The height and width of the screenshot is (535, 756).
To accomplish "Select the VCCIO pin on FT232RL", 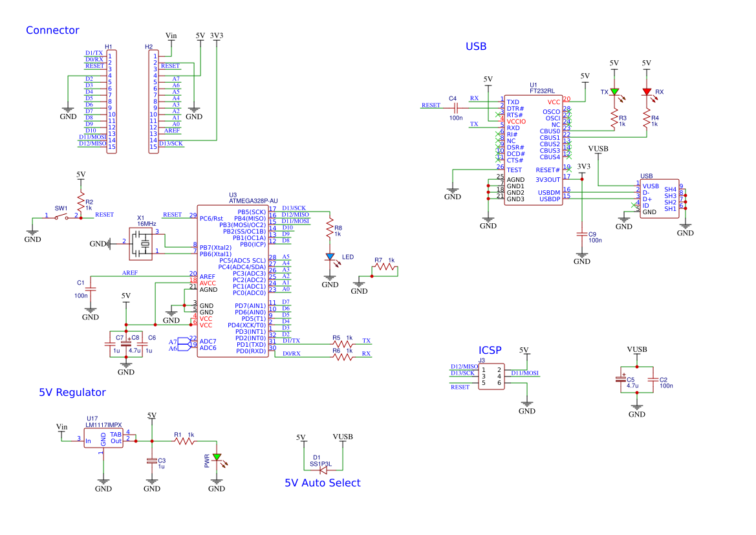I will pos(516,122).
